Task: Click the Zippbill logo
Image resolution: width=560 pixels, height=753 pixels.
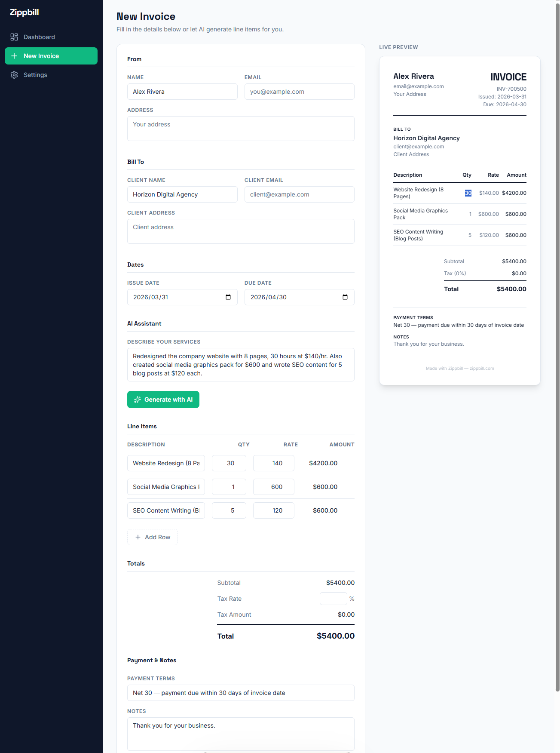Action: pyautogui.click(x=24, y=12)
